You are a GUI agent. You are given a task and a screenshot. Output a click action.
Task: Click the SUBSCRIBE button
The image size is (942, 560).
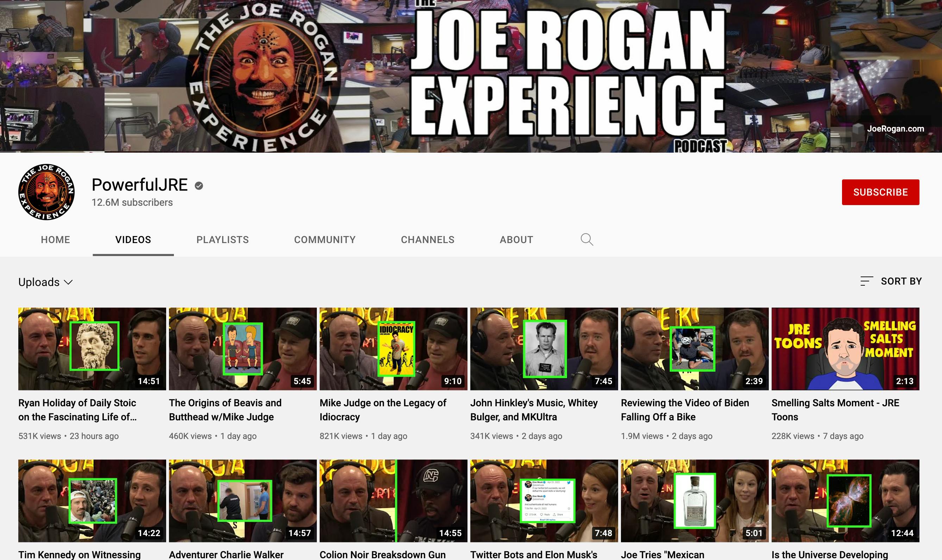click(881, 192)
